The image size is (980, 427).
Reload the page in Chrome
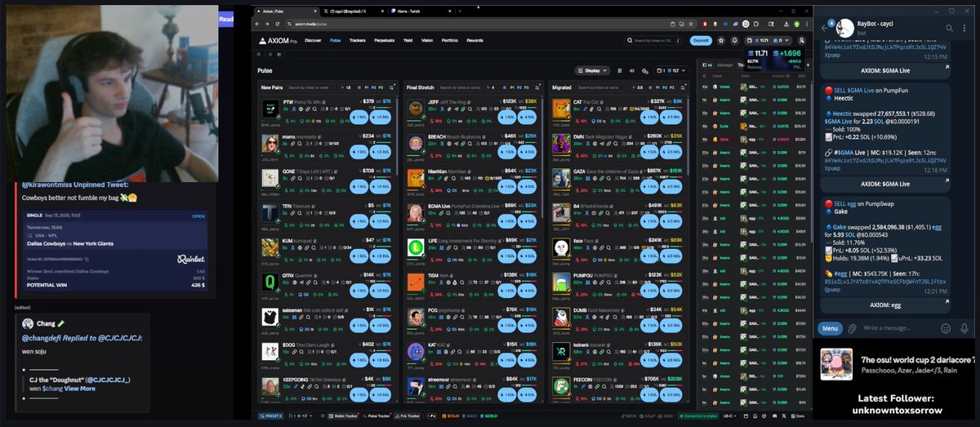pyautogui.click(x=278, y=24)
